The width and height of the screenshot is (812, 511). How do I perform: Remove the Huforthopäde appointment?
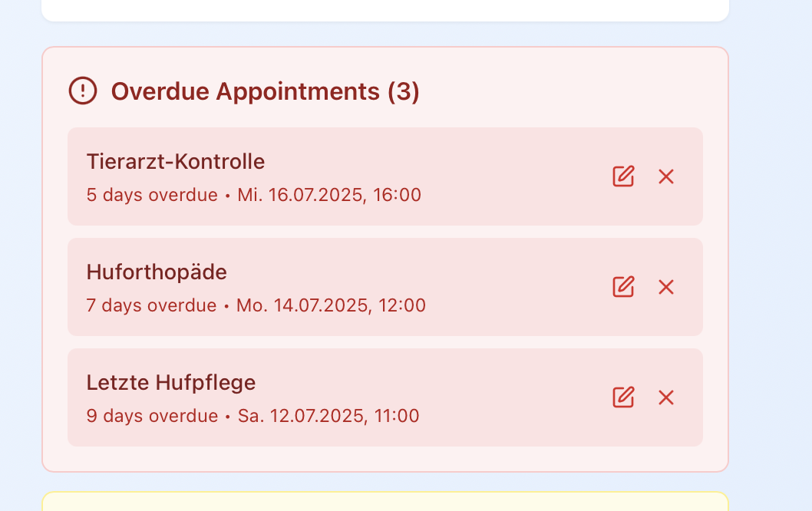pos(666,287)
